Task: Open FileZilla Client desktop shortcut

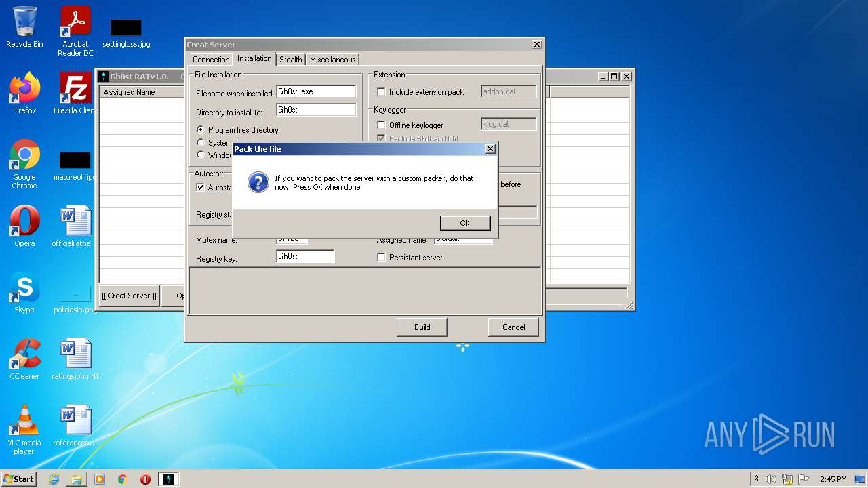Action: click(x=75, y=93)
